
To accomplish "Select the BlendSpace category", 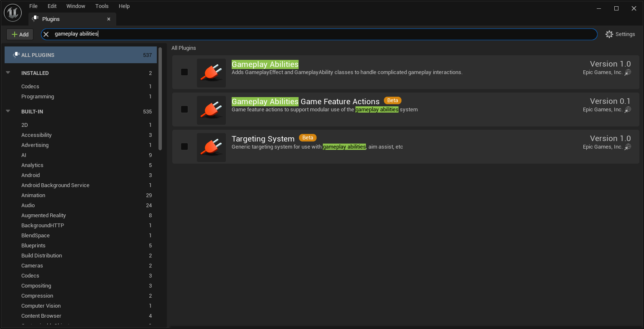I will [x=81, y=235].
